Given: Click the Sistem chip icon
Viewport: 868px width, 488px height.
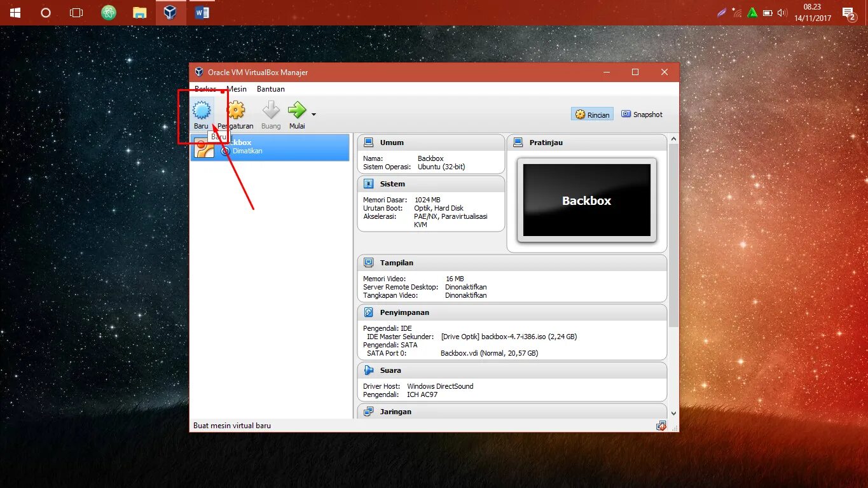Looking at the screenshot, I should 369,184.
